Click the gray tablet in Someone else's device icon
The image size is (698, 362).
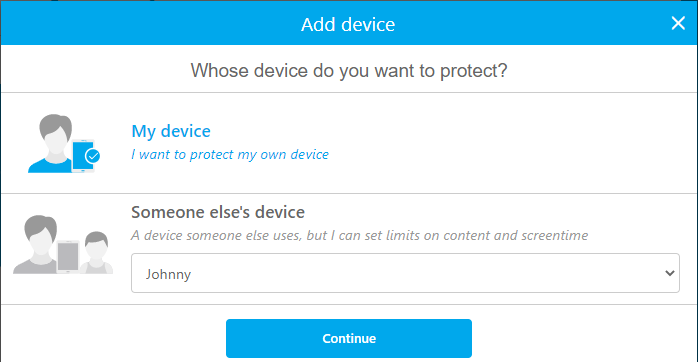click(x=68, y=256)
